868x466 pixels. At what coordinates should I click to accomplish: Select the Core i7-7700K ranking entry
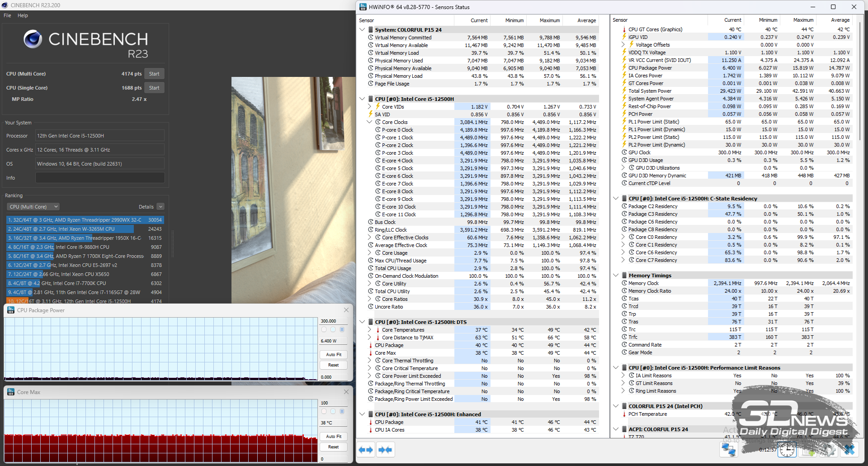[85, 283]
